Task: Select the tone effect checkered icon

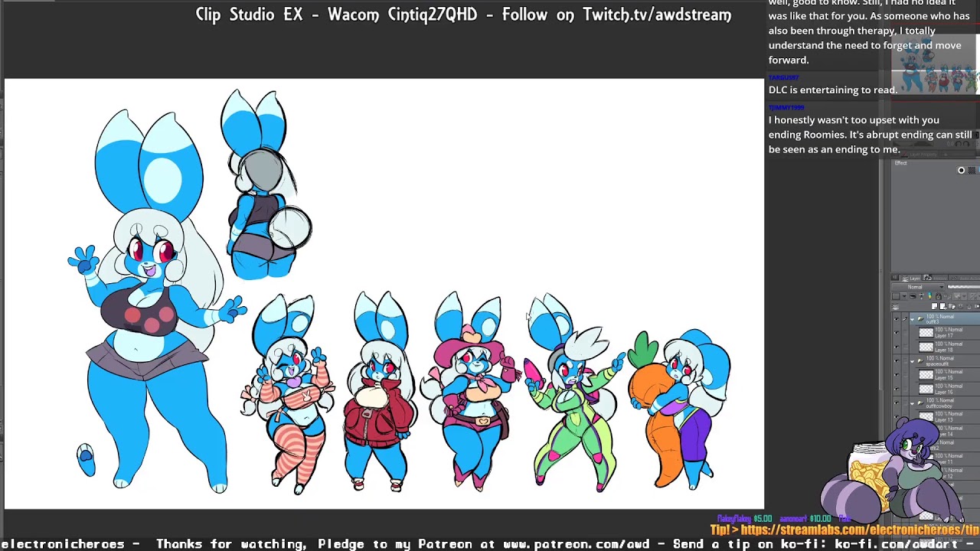Action: 972,170
